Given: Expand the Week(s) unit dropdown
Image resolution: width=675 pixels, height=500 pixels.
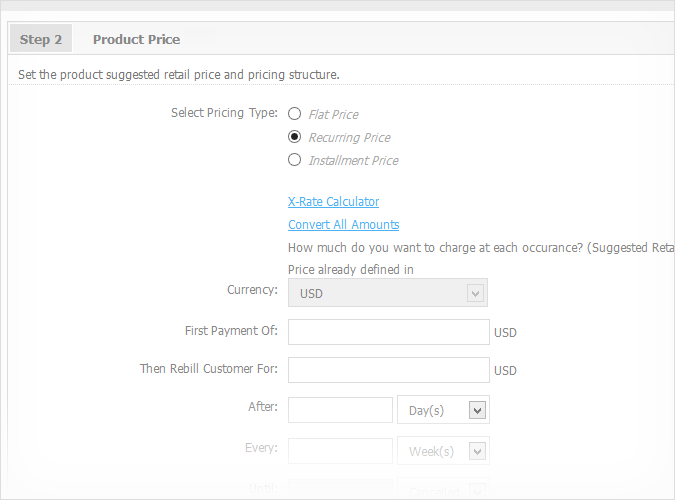Looking at the screenshot, I should point(443,451).
